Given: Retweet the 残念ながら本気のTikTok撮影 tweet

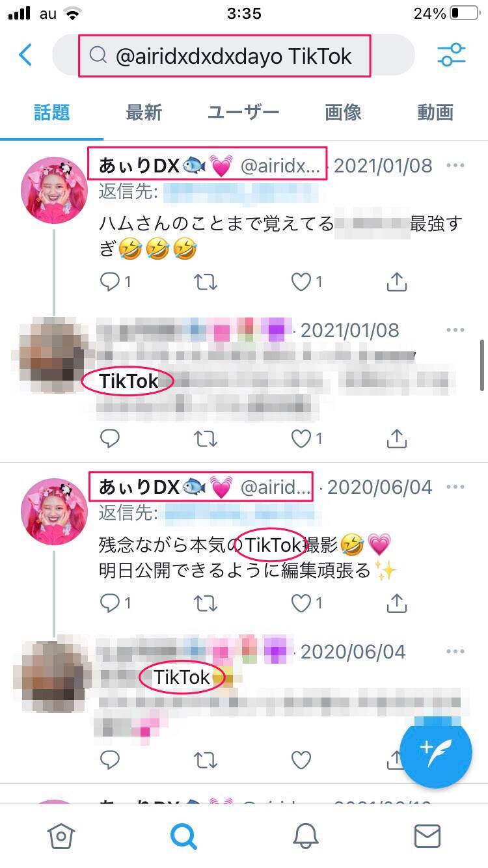Looking at the screenshot, I should click(206, 604).
